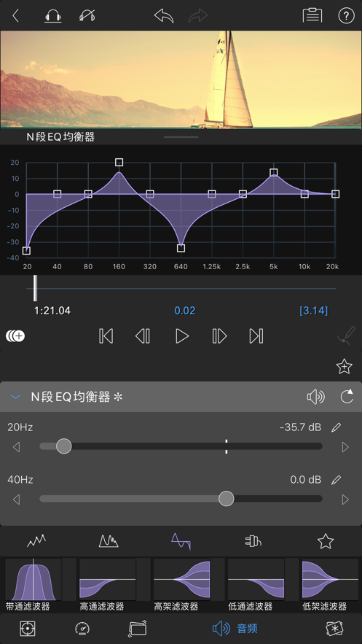Open the favorite effects star category
The image size is (362, 644).
[326, 541]
